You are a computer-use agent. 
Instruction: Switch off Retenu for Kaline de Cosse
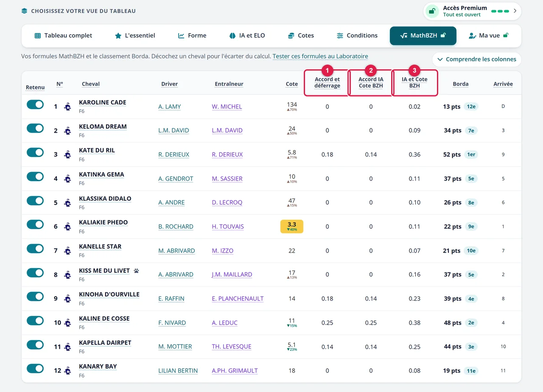35,321
